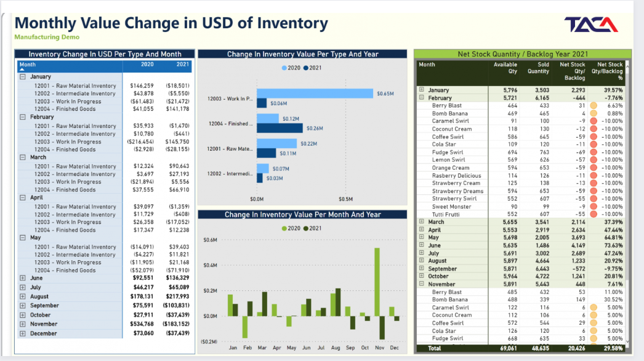
Task: Select the $0.26M Finished Goods 2021 bar
Action: tap(280, 129)
